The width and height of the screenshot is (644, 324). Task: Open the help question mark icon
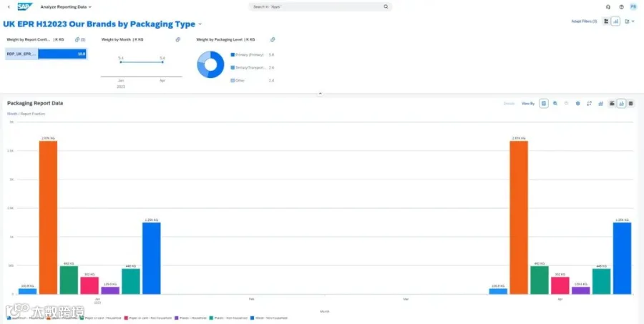click(621, 7)
